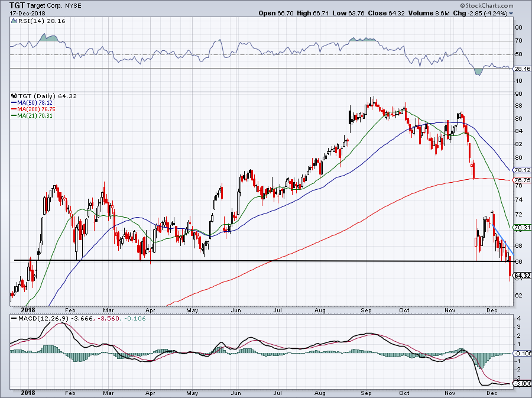Click the Nov label below the price panel
The image size is (532, 398).
[x=450, y=310]
